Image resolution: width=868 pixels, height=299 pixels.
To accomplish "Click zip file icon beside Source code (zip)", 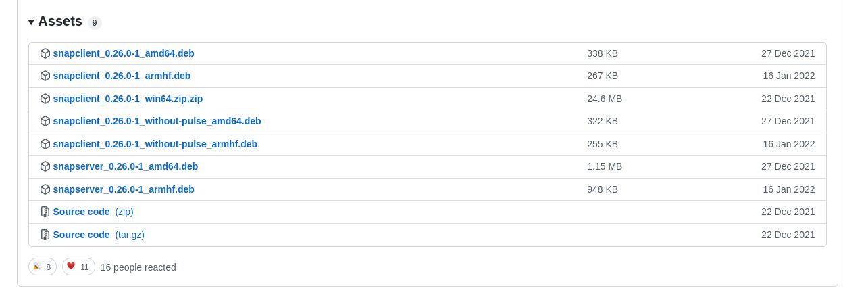I will pyautogui.click(x=45, y=212).
